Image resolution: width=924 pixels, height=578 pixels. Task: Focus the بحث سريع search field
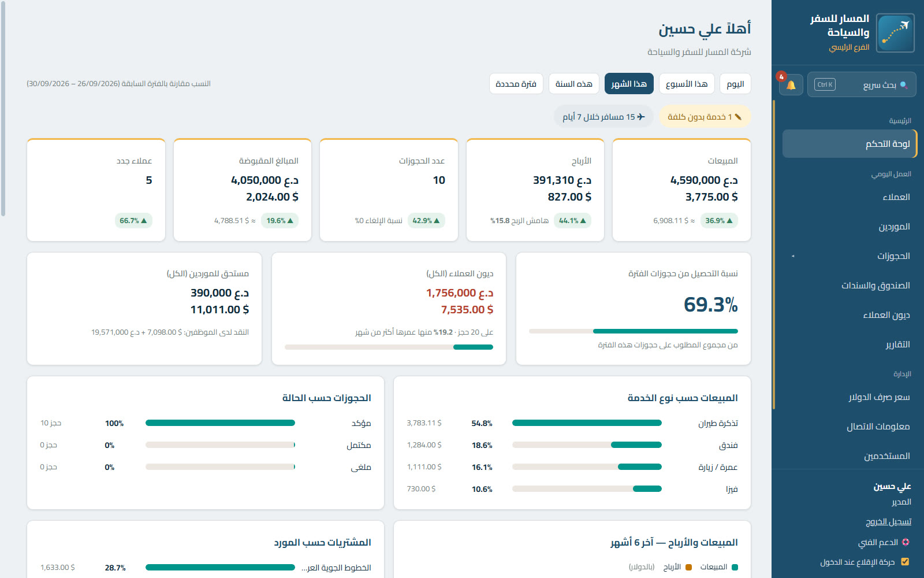[x=862, y=85]
